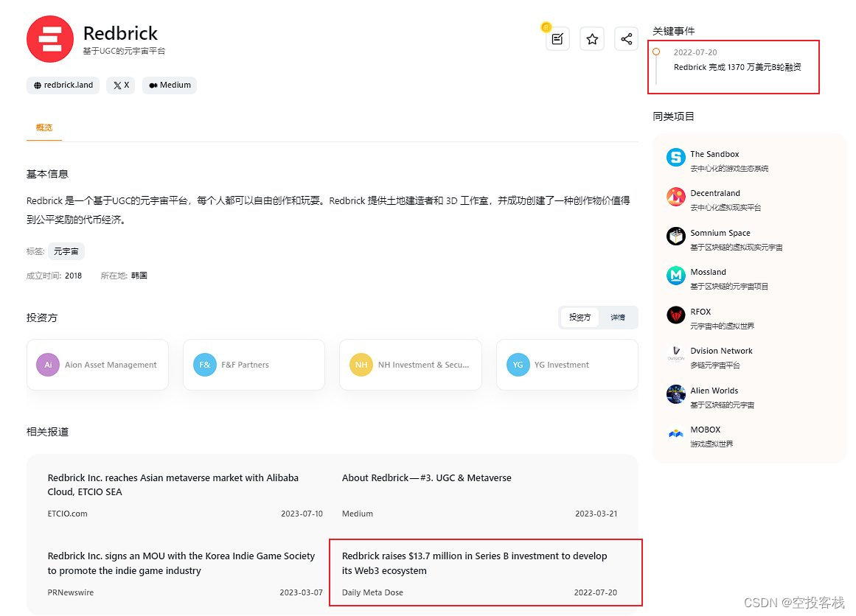Open the $13.7 million Series B article
The image size is (856, 616).
(474, 563)
